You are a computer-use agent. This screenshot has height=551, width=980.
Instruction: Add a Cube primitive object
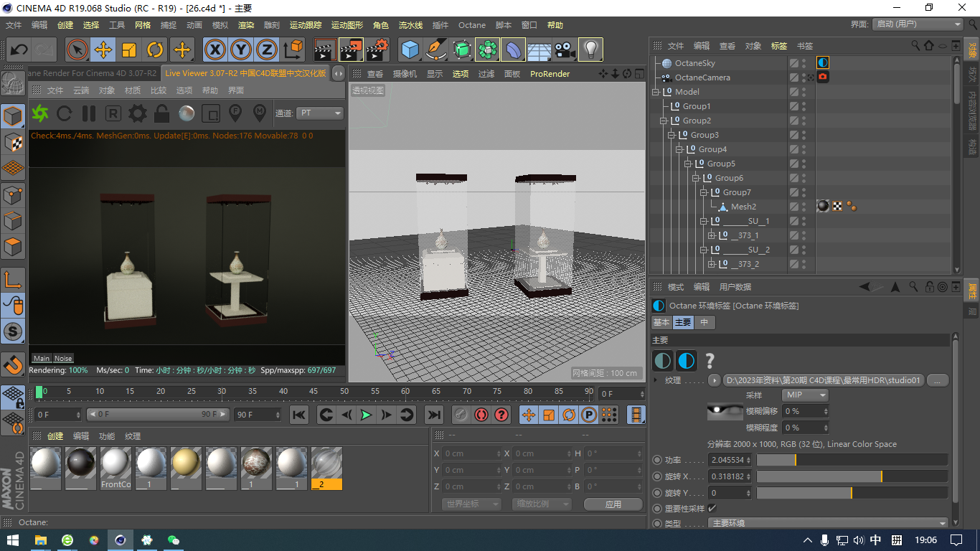pos(410,50)
